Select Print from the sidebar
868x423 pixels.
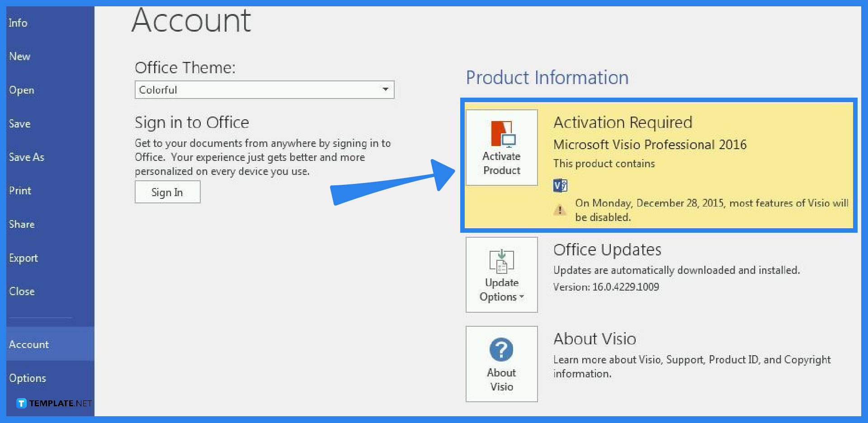pyautogui.click(x=20, y=190)
